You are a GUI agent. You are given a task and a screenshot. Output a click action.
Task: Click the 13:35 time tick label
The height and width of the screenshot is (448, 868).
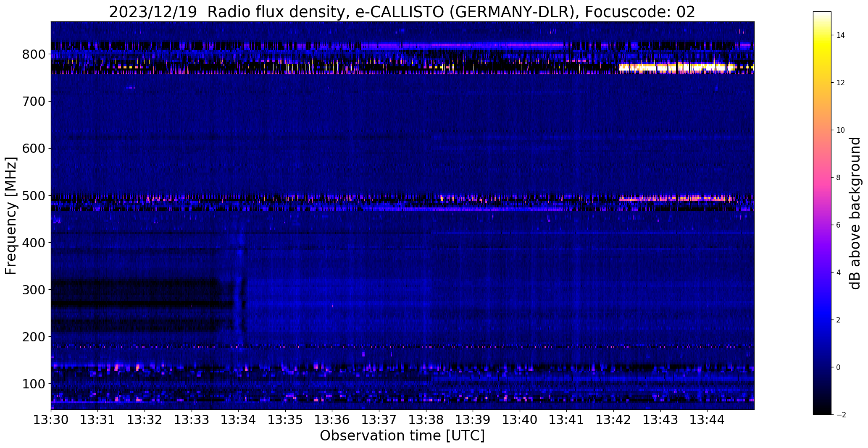pyautogui.click(x=286, y=420)
